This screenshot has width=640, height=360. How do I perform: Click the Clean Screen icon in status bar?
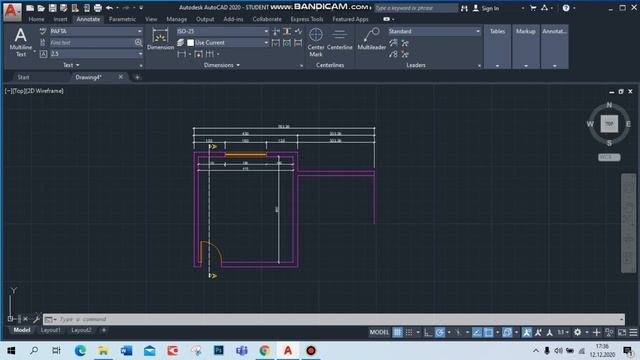coord(622,333)
